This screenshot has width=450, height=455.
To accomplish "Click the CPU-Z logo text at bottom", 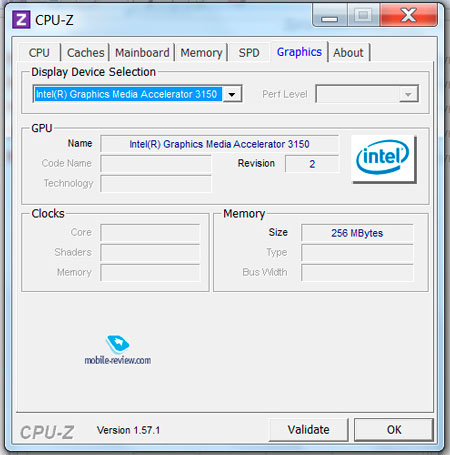I will pos(47,432).
